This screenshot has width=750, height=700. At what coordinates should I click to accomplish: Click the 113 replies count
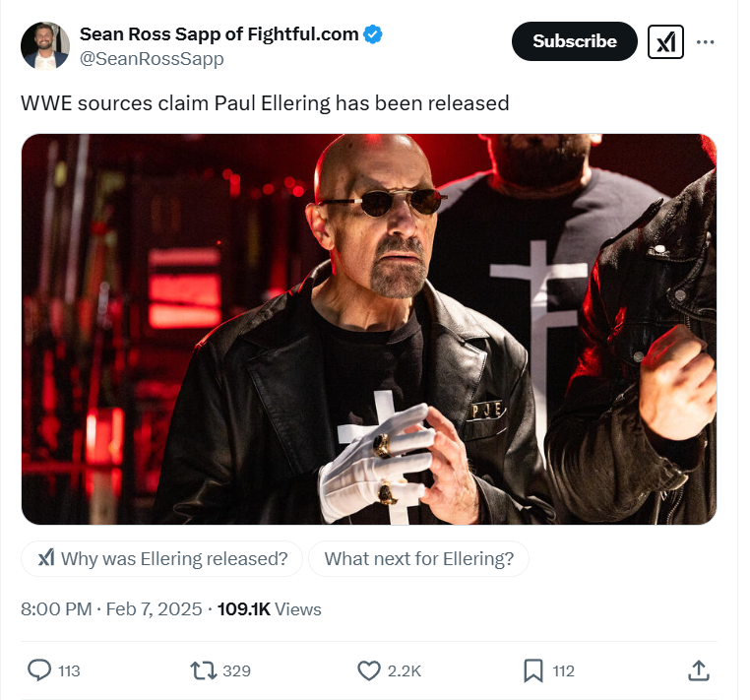(x=69, y=671)
